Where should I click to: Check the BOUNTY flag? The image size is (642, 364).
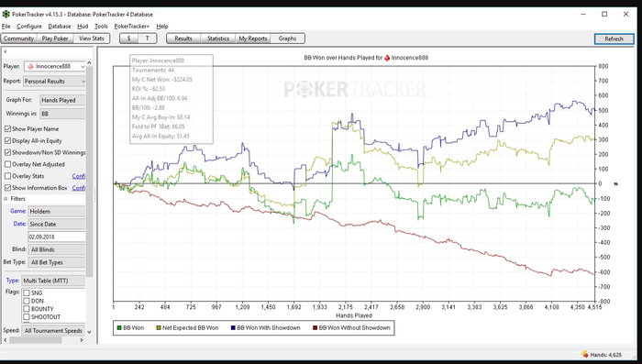27,309
